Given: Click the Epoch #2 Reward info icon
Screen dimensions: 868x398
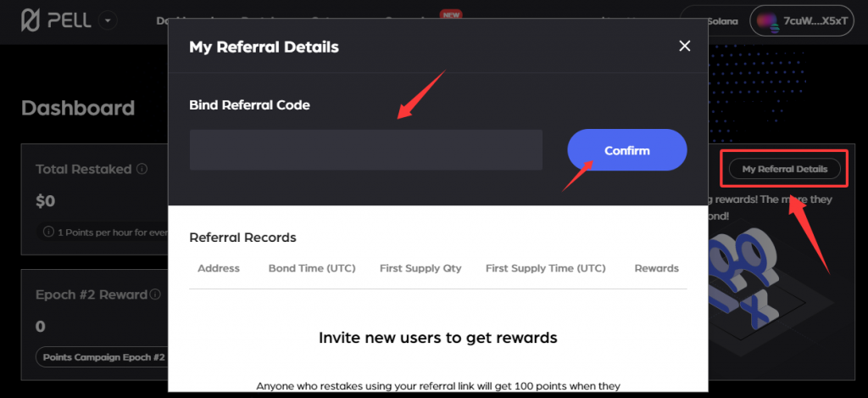Looking at the screenshot, I should pyautogui.click(x=156, y=294).
